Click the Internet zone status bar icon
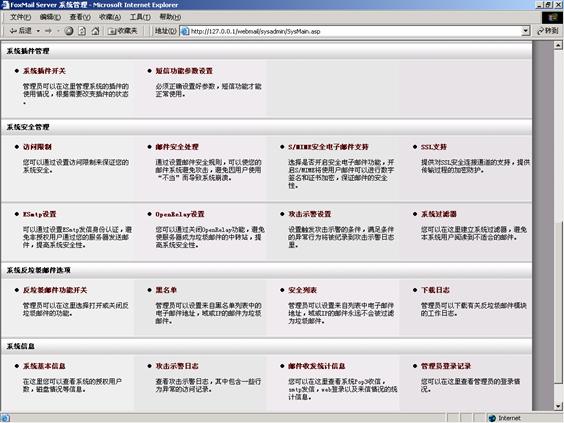This screenshot has width=564, height=423. point(492,418)
